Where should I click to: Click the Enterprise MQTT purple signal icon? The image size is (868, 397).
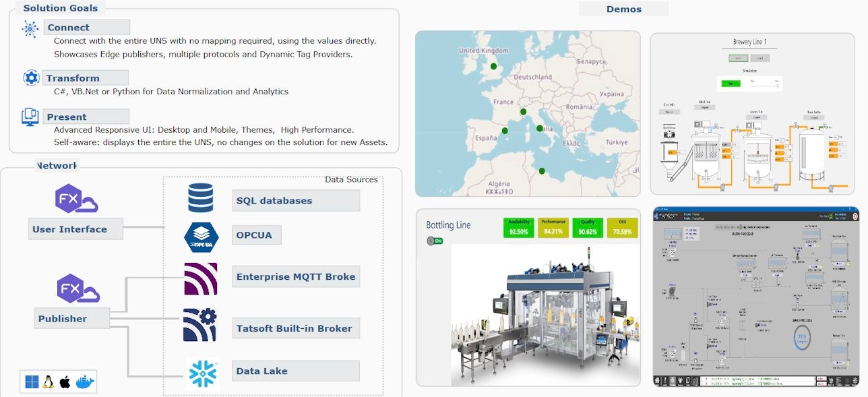[x=201, y=278]
